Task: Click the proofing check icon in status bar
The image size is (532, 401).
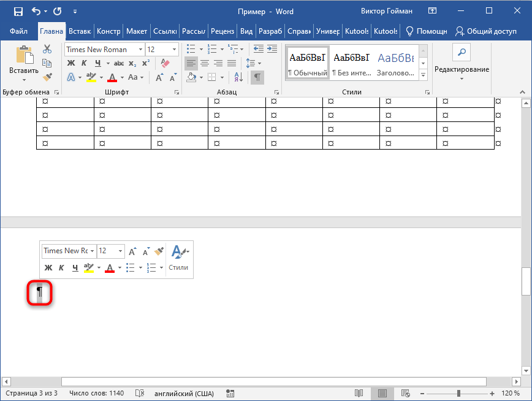Action: pos(140,393)
